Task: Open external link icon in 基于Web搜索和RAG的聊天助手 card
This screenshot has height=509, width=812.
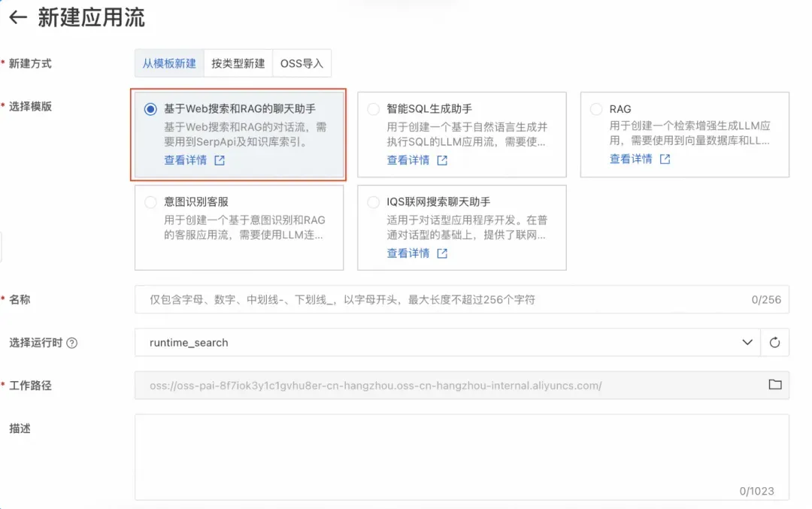Action: coord(220,160)
